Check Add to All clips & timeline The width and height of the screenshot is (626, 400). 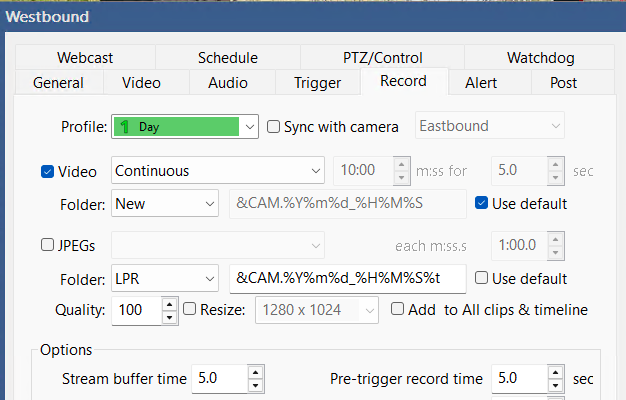398,310
